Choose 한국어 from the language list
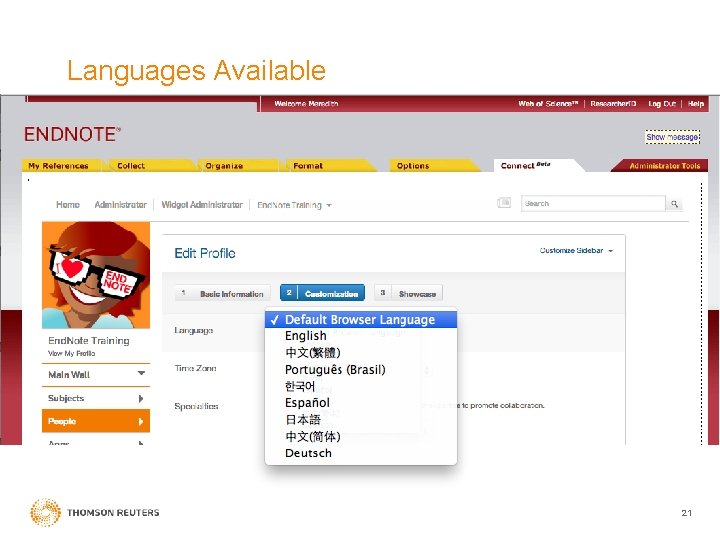This screenshot has height=540, width=720. pyautogui.click(x=361, y=386)
